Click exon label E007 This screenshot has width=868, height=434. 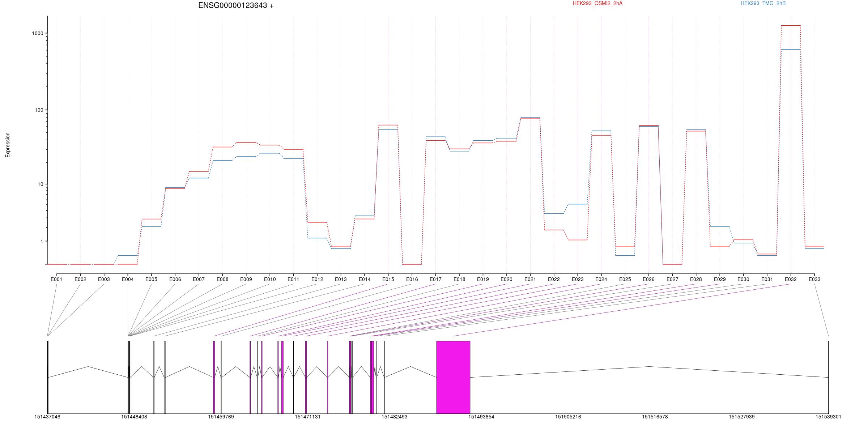[199, 279]
